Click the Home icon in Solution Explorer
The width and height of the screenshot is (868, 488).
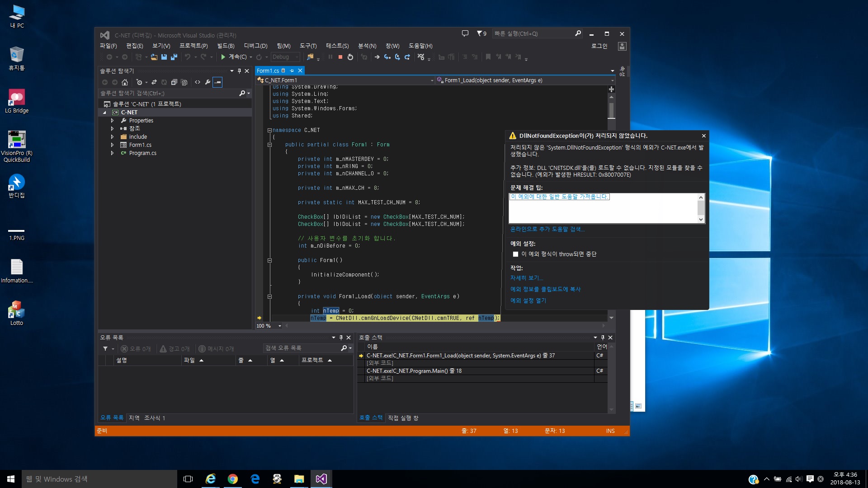pos(125,82)
